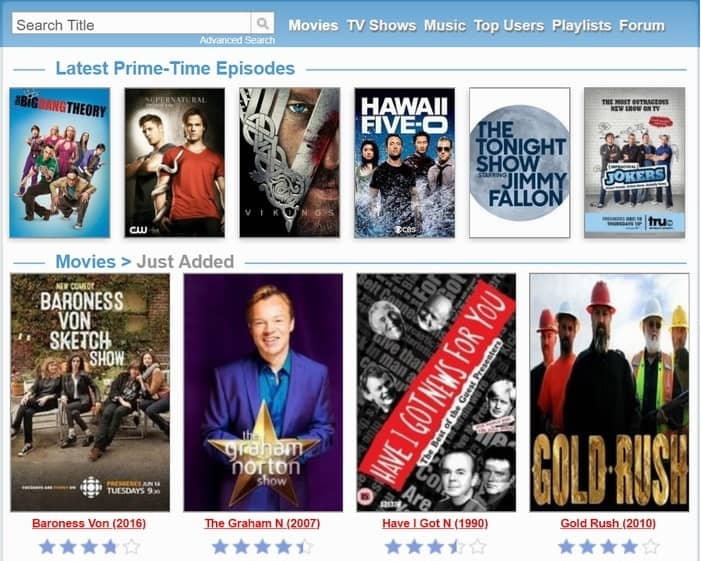Open the TV Shows menu item
702x561 pixels.
(381, 25)
